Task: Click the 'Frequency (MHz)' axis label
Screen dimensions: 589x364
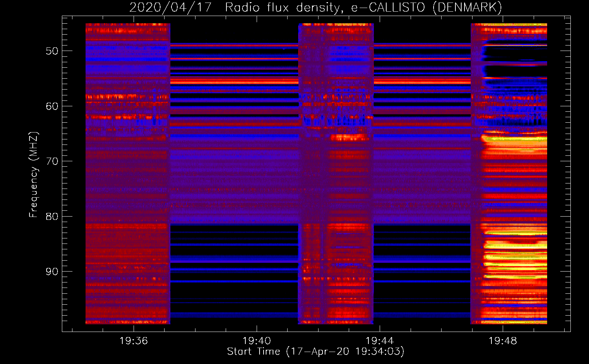Action: click(x=33, y=175)
